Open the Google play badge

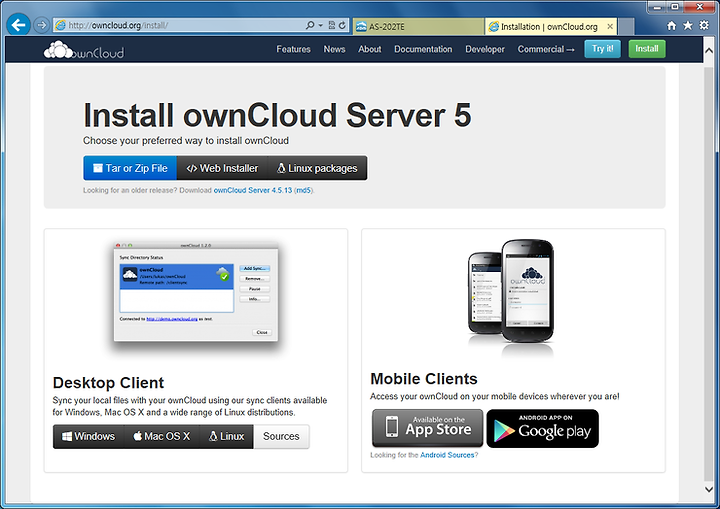point(542,429)
